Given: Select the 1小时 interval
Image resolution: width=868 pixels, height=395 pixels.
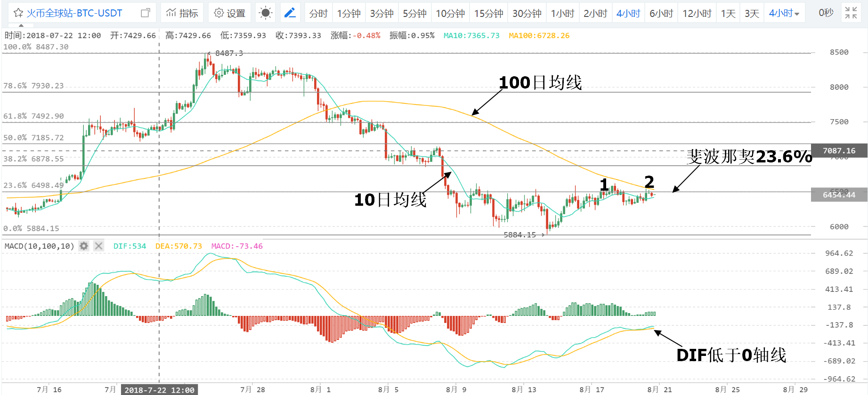Looking at the screenshot, I should [562, 13].
